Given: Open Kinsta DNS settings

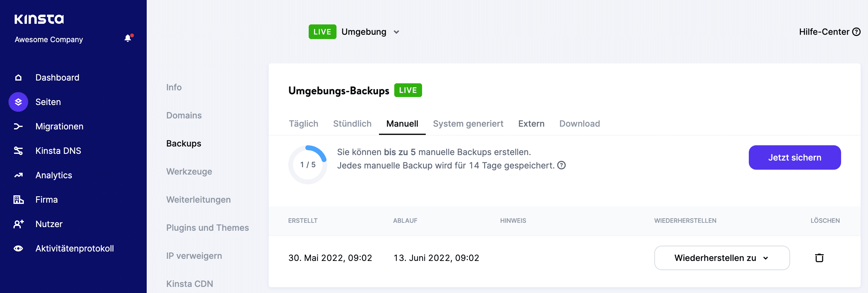Looking at the screenshot, I should (x=58, y=150).
